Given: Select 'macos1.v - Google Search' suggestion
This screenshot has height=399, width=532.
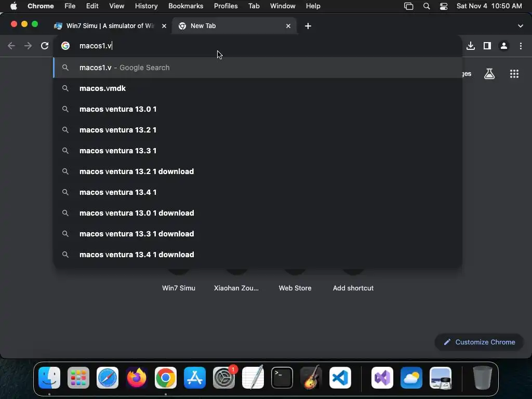Looking at the screenshot, I should point(258,68).
